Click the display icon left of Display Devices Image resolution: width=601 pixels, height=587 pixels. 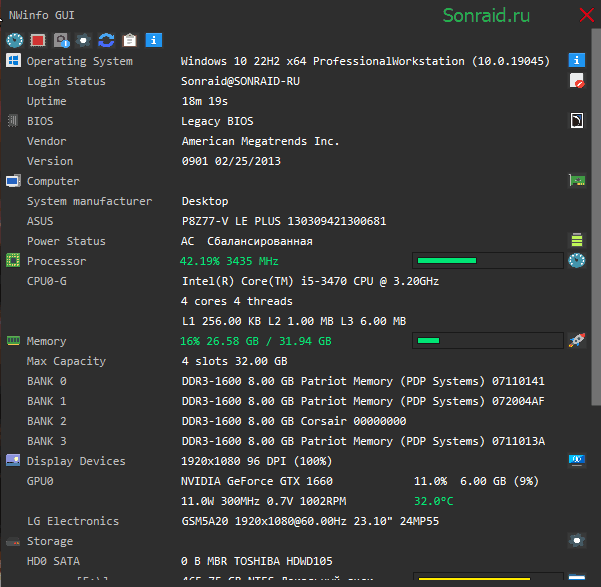coord(13,460)
